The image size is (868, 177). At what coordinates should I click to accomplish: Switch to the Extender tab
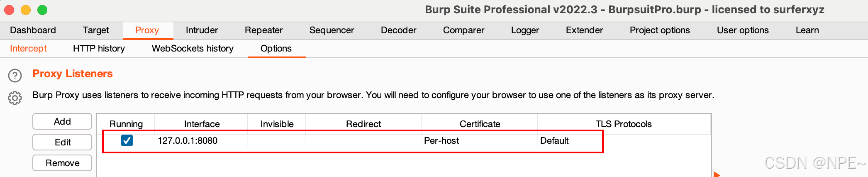[585, 30]
